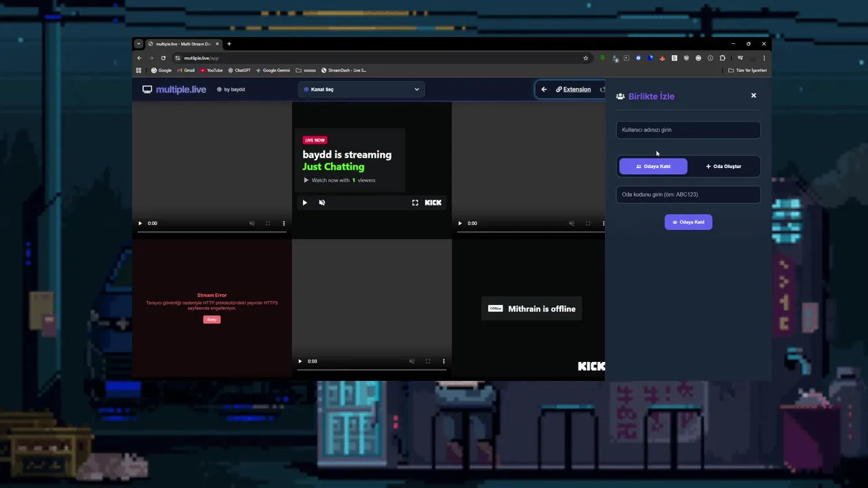Click the by baydd credit link
Screen dimensions: 868x488
click(x=231, y=89)
